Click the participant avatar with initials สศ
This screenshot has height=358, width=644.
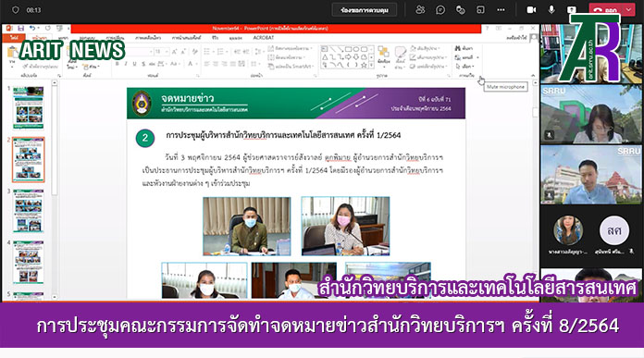(614, 230)
